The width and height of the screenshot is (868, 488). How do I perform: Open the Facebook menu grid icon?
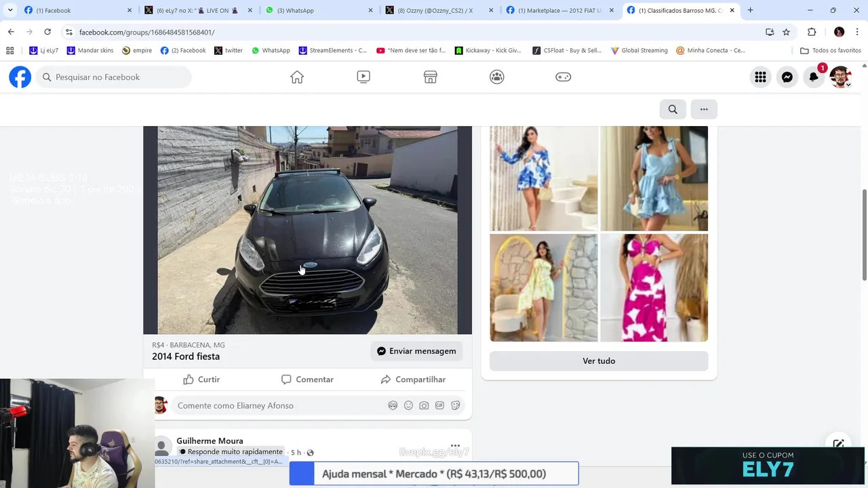pos(760,77)
